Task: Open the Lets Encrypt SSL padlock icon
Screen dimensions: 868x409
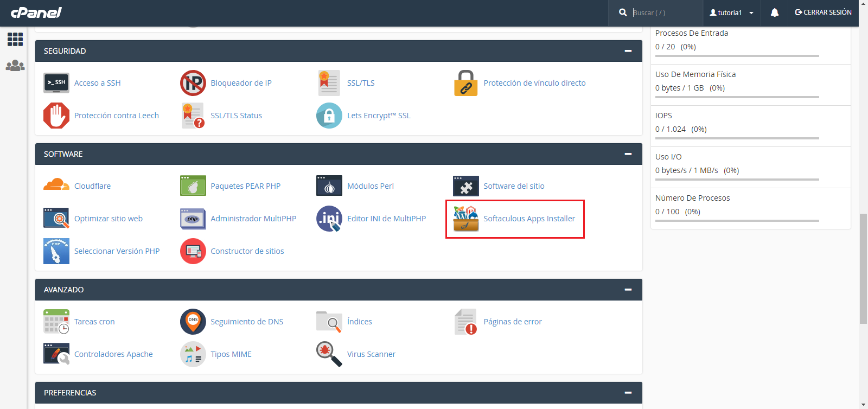Action: click(x=329, y=116)
